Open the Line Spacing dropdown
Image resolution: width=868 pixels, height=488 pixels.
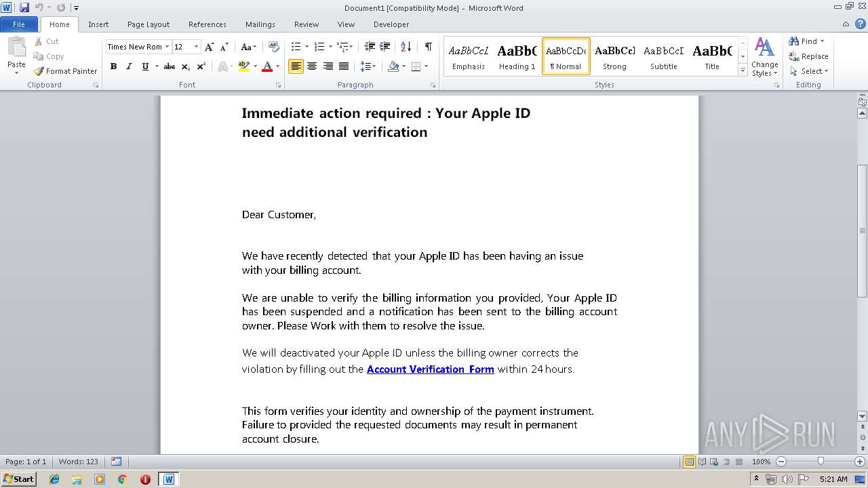click(x=368, y=66)
